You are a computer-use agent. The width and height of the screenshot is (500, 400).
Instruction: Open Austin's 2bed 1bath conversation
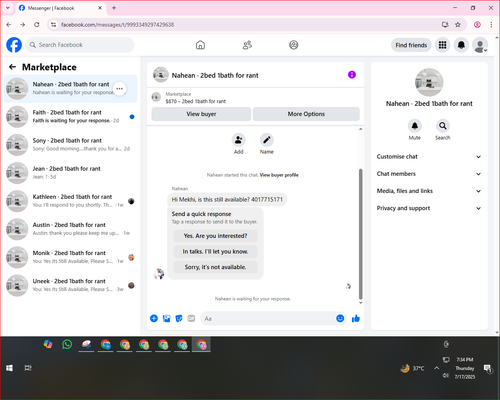click(70, 229)
